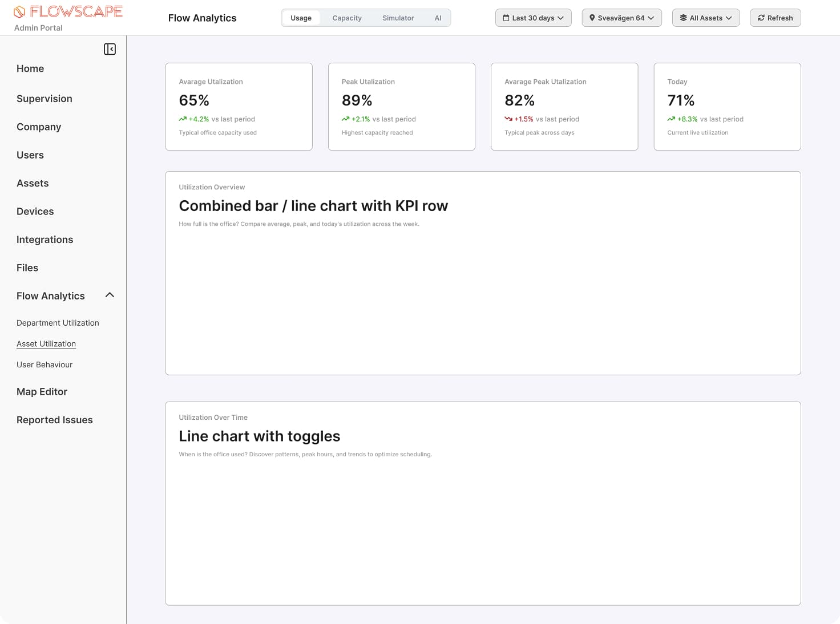Screen dimensions: 840x624
Task: Select the AI view
Action: (438, 18)
